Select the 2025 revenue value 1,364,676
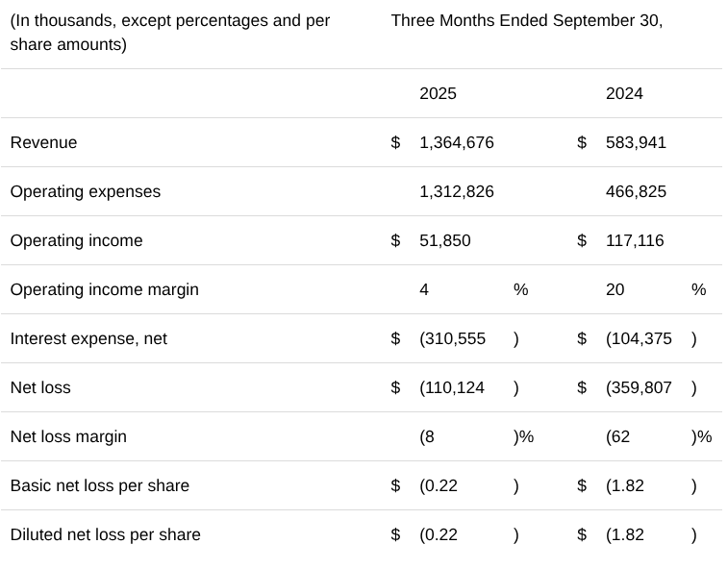 point(456,142)
